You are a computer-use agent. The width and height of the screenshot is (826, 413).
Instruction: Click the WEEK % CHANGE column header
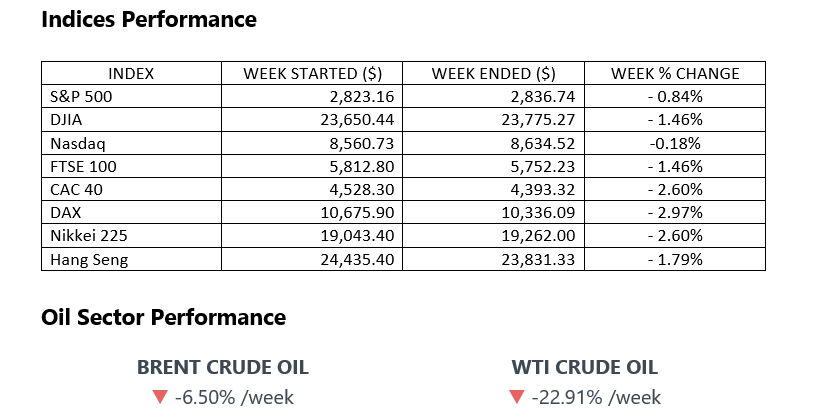pyautogui.click(x=674, y=73)
